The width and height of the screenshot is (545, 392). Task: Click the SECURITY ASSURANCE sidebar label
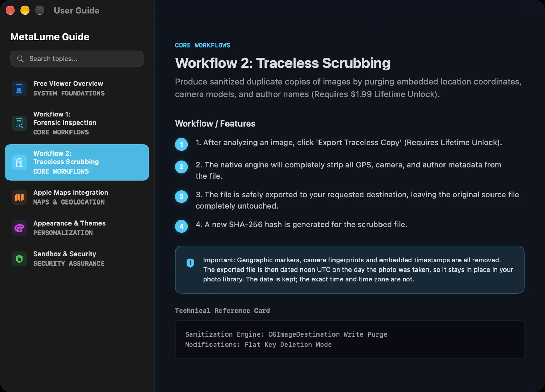point(69,263)
